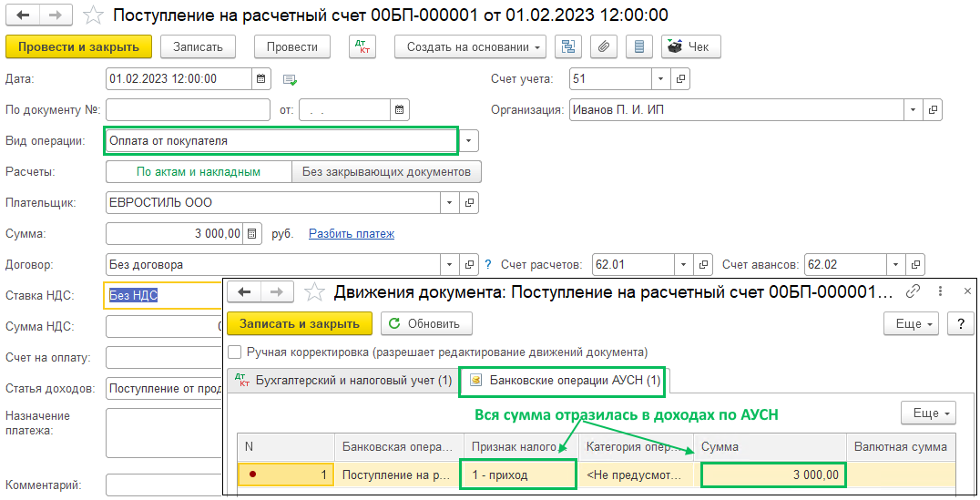The height and width of the screenshot is (500, 980).
Task: Select the По актам и накладным option
Action: pyautogui.click(x=199, y=171)
